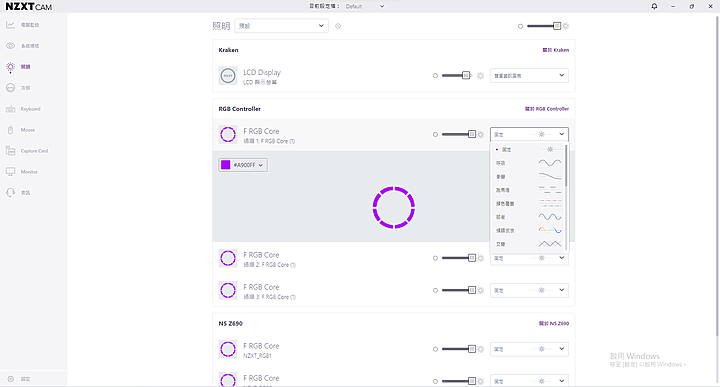The width and height of the screenshot is (720, 387).
Task: Select the Spectrum Wave rainbow effect
Action: tap(528, 230)
